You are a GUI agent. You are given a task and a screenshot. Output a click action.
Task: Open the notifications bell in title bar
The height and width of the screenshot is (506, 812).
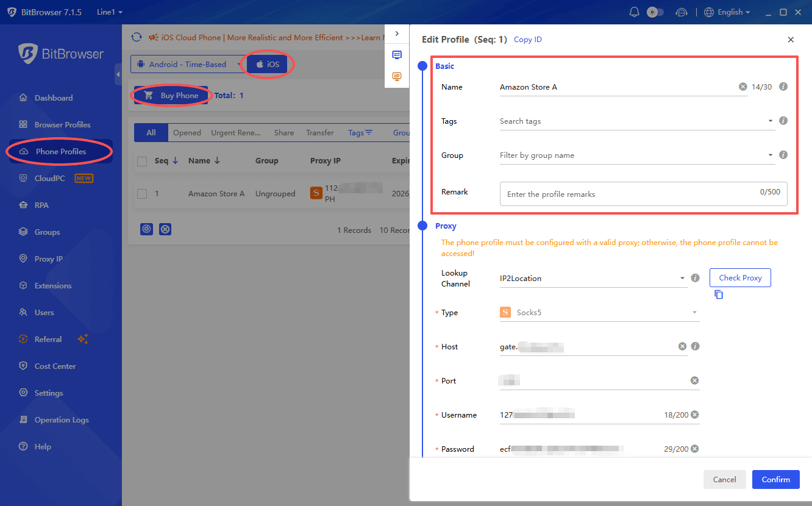pos(635,12)
